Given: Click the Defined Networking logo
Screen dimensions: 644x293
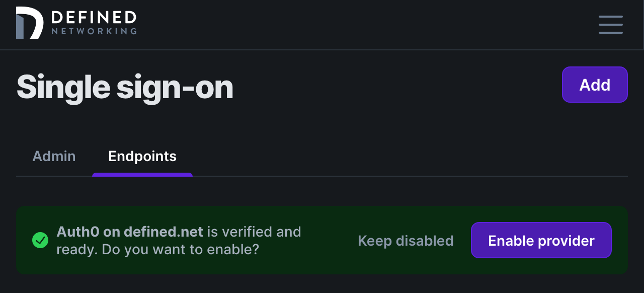Looking at the screenshot, I should click(x=76, y=23).
